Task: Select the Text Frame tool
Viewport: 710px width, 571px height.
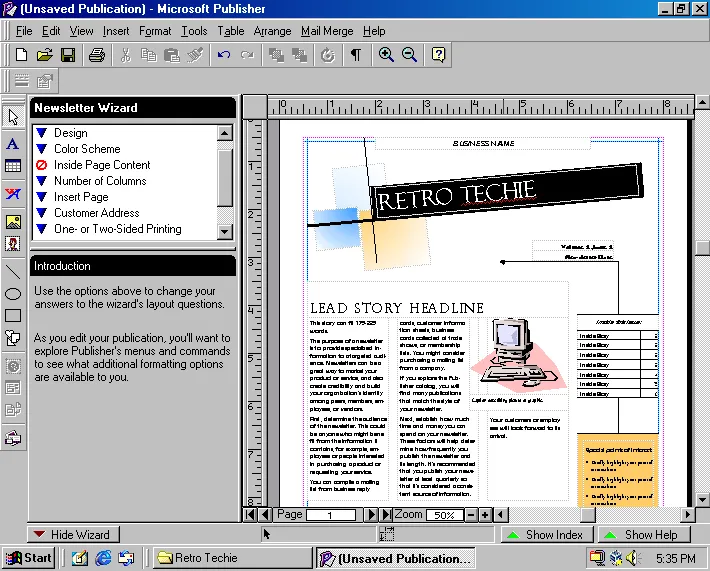Action: [13, 144]
